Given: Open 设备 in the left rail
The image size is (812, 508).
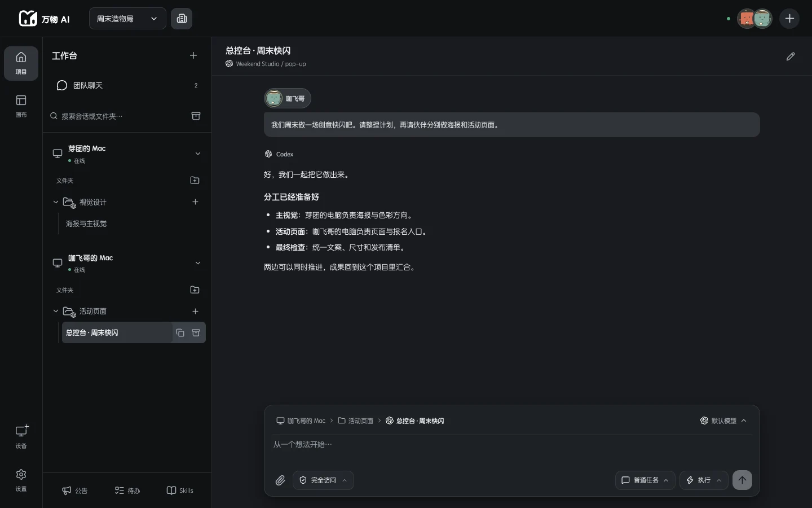Looking at the screenshot, I should [x=21, y=437].
